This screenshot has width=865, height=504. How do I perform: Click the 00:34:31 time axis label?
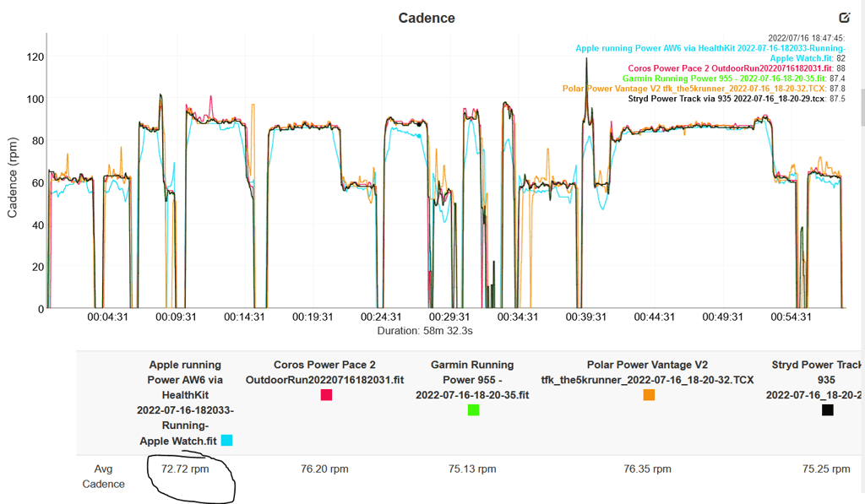pyautogui.click(x=518, y=317)
